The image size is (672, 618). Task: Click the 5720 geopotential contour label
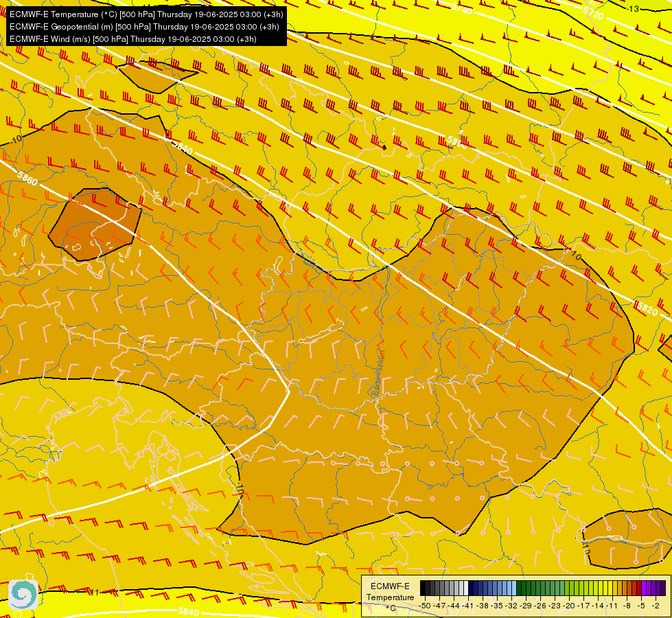point(593,13)
